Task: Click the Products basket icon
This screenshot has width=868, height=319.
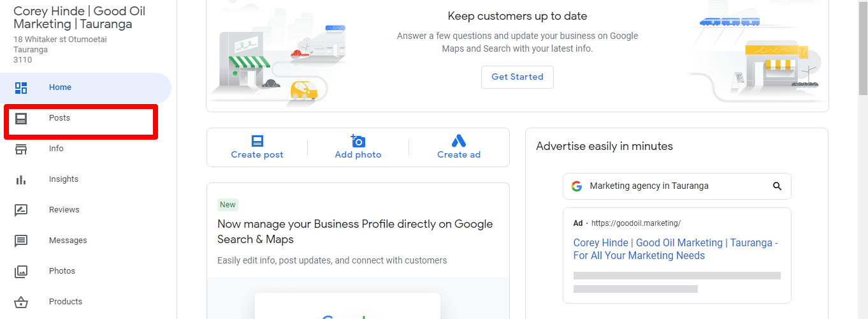Action: click(x=21, y=302)
